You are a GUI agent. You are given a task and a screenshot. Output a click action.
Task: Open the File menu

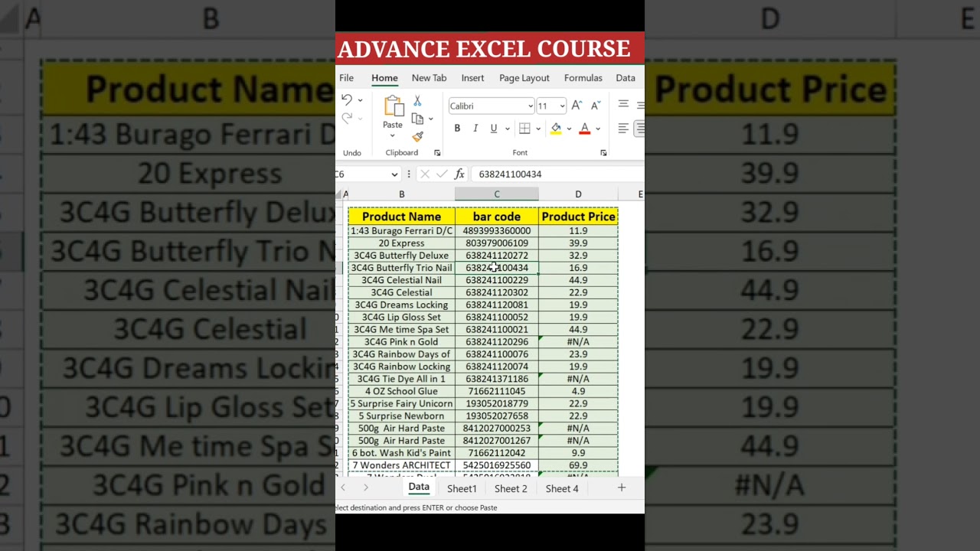346,78
